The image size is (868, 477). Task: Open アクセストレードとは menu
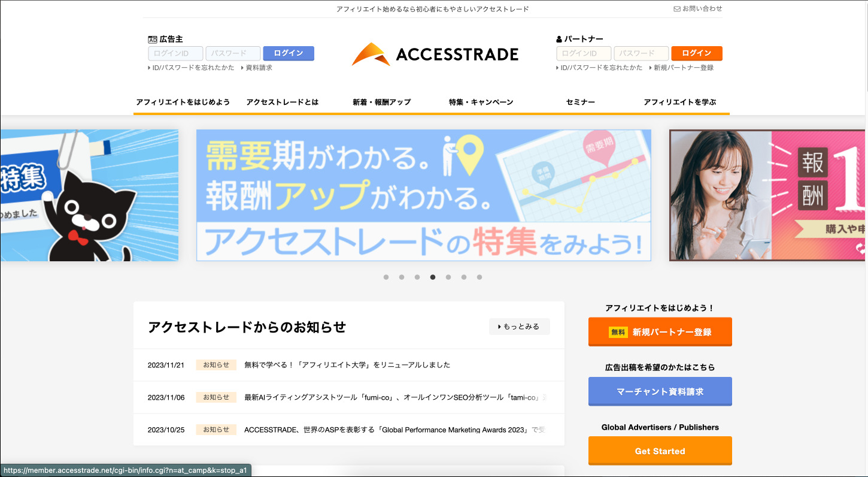282,102
